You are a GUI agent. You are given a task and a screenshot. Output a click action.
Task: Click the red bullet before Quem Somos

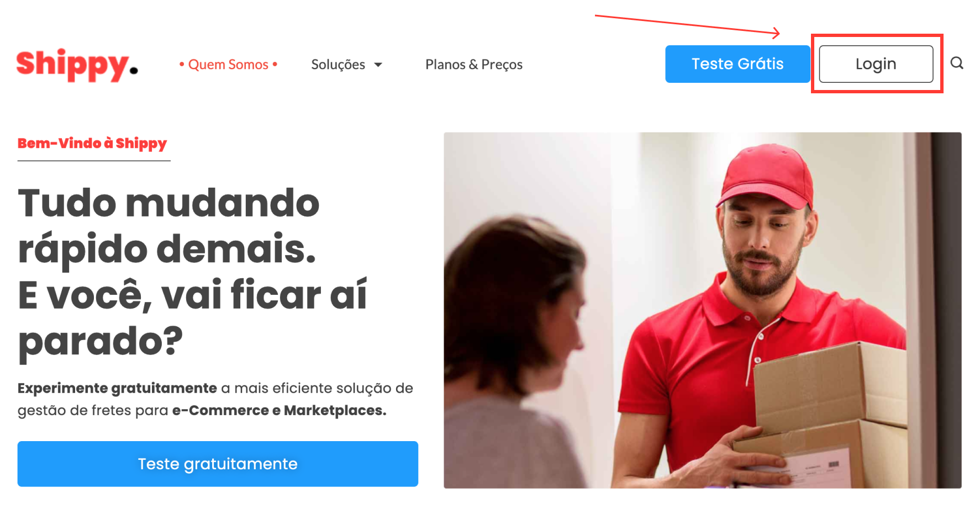pos(182,65)
